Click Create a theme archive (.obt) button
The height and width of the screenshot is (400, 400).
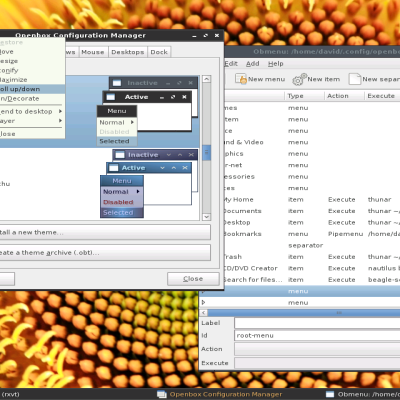click(105, 253)
